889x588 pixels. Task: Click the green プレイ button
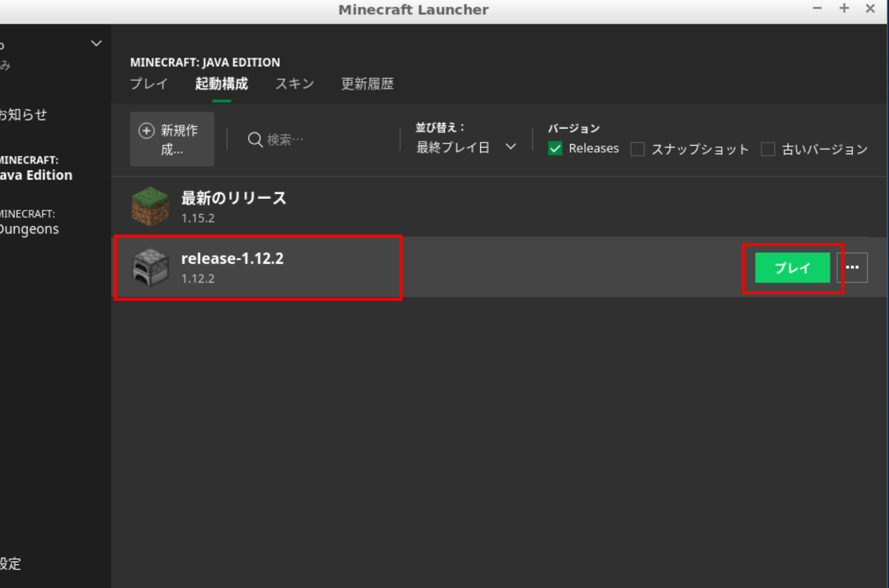[792, 268]
